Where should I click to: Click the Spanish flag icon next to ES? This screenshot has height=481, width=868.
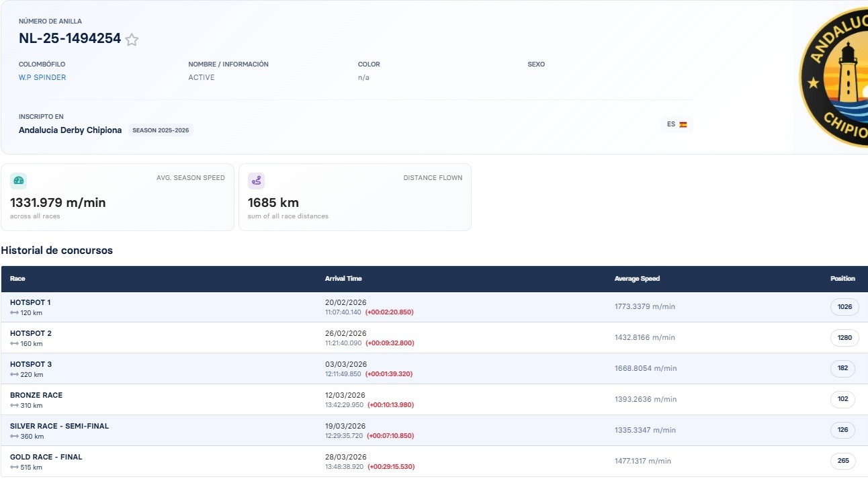[x=683, y=124]
